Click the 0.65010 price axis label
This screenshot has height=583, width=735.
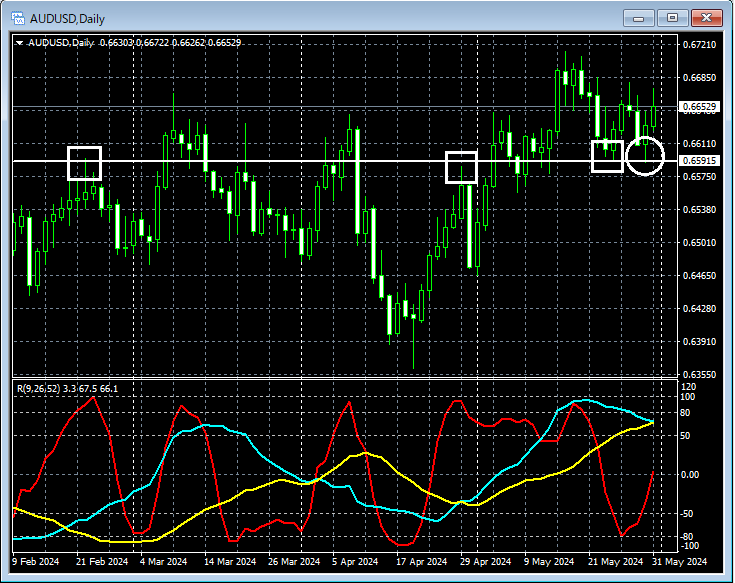(699, 243)
